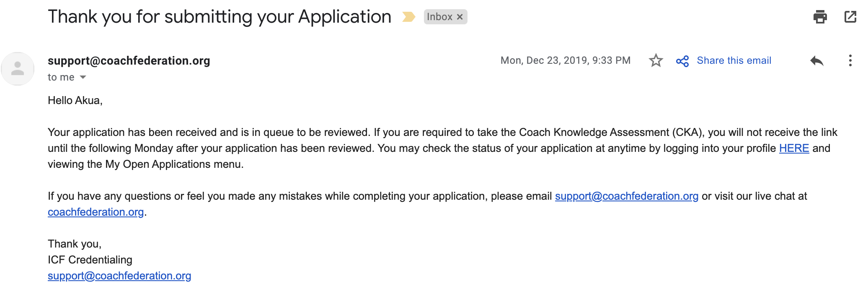Star this email message
The image size is (868, 292).
tap(656, 60)
